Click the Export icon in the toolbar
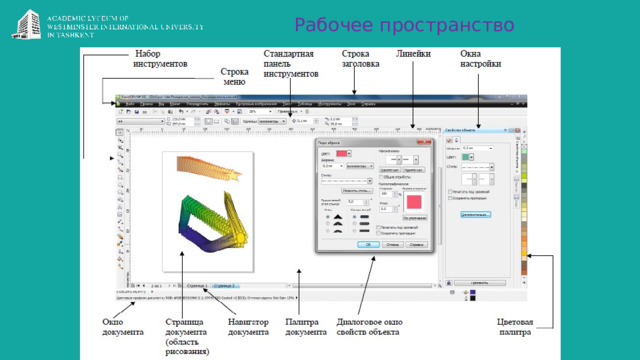Screen dimensions: 640x360 216,111
